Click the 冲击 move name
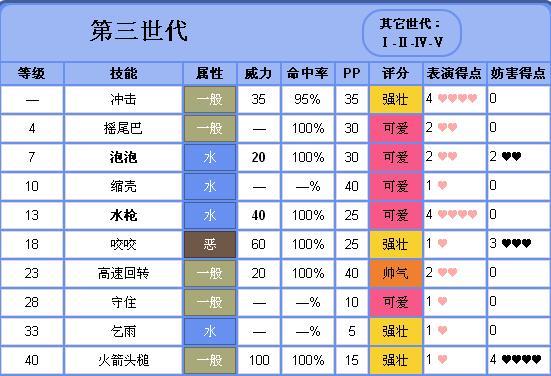This screenshot has width=551, height=376. point(123,99)
